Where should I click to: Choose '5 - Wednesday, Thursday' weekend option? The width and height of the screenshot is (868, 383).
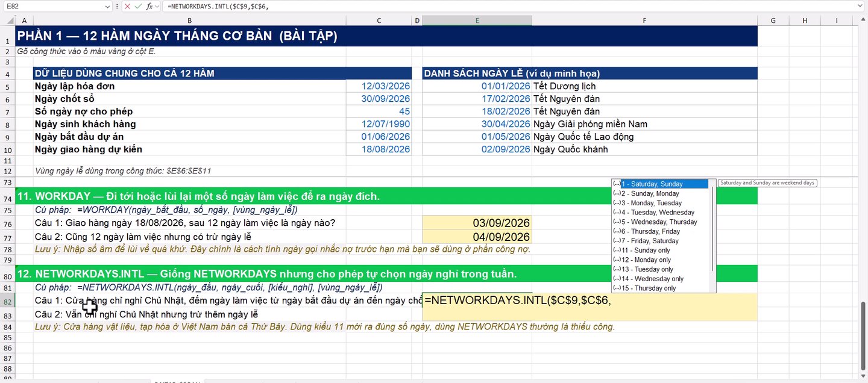[660, 222]
